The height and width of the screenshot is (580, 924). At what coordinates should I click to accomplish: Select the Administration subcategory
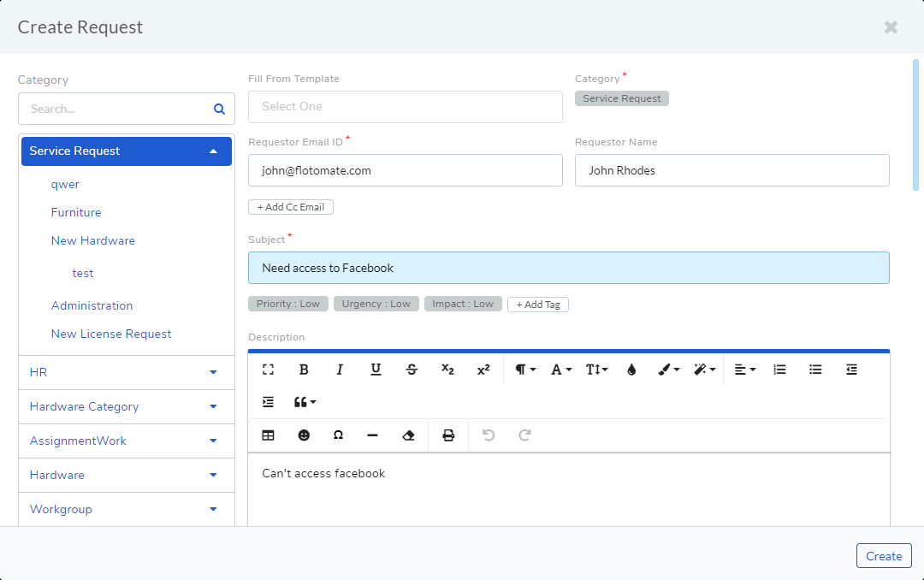[92, 306]
